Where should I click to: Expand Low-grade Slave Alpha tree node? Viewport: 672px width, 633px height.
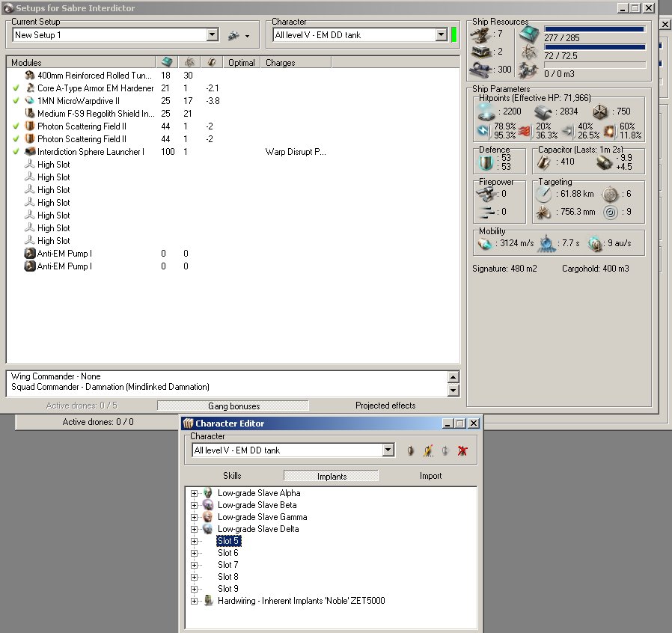[194, 493]
